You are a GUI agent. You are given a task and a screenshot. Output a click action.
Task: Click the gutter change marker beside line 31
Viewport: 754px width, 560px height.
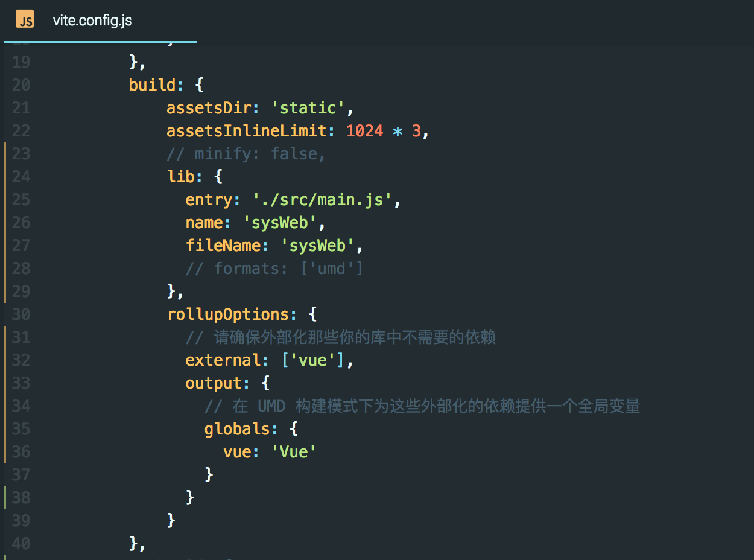pyautogui.click(x=5, y=337)
